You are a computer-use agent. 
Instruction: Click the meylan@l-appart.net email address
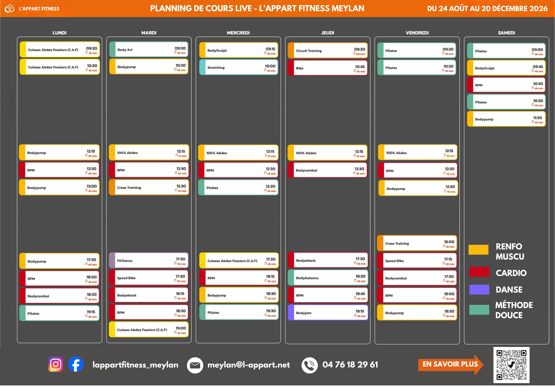tap(249, 365)
